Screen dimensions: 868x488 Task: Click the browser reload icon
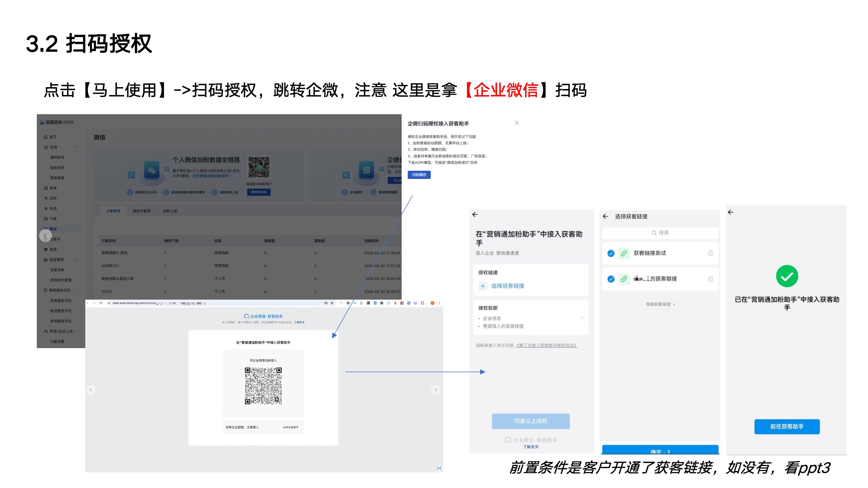pyautogui.click(x=101, y=303)
